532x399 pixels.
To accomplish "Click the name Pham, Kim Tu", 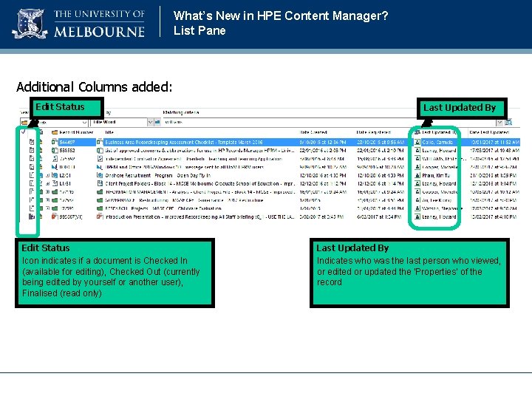I will (436, 175).
